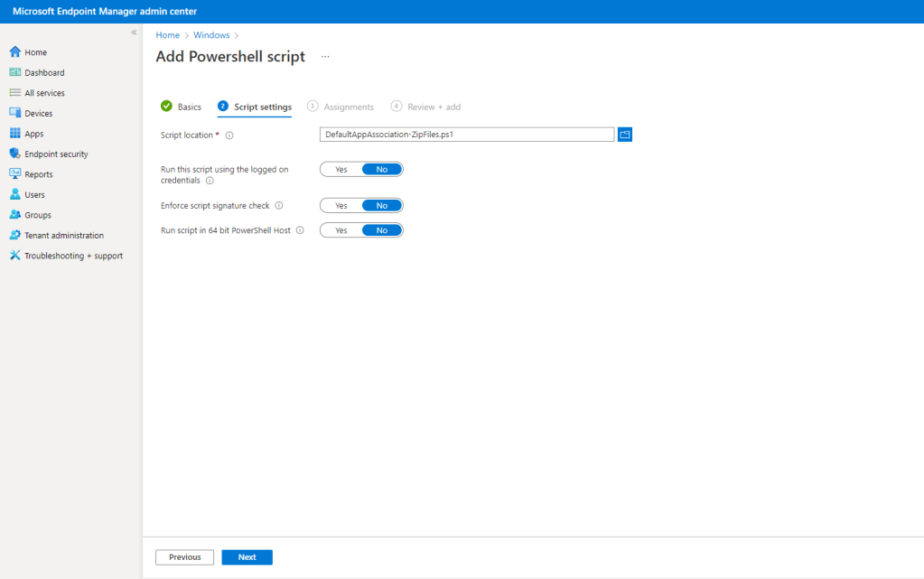The width and height of the screenshot is (924, 579).
Task: Click info icon next to Script location
Action: pos(229,135)
